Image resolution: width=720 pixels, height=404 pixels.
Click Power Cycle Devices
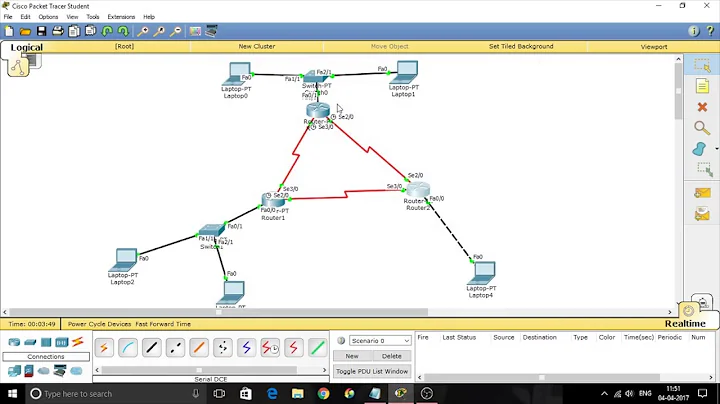click(x=99, y=324)
